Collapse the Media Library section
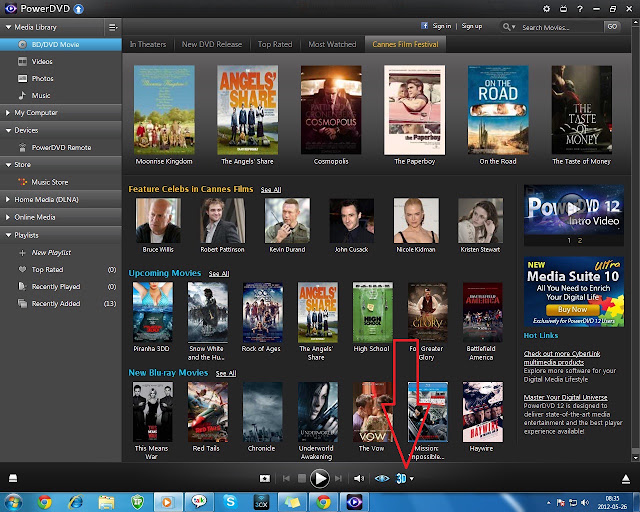 (8, 27)
